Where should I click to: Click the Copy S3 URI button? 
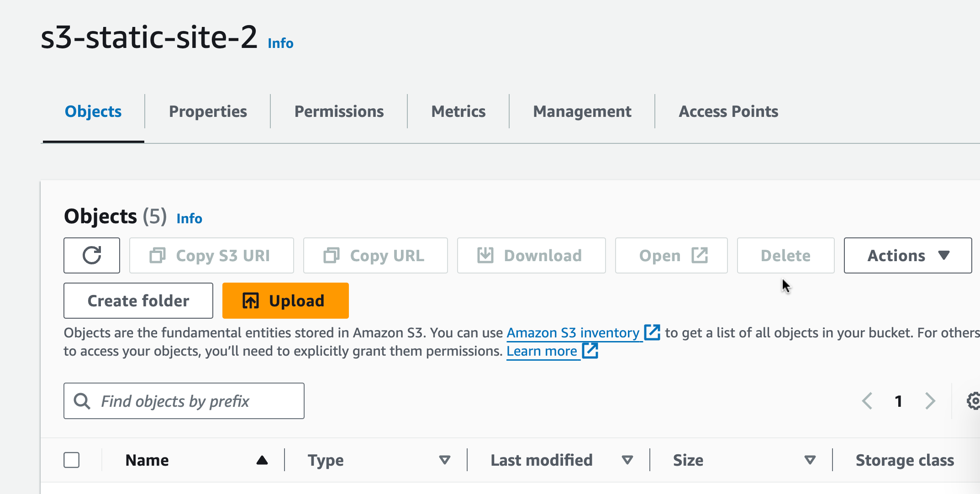[x=211, y=255]
